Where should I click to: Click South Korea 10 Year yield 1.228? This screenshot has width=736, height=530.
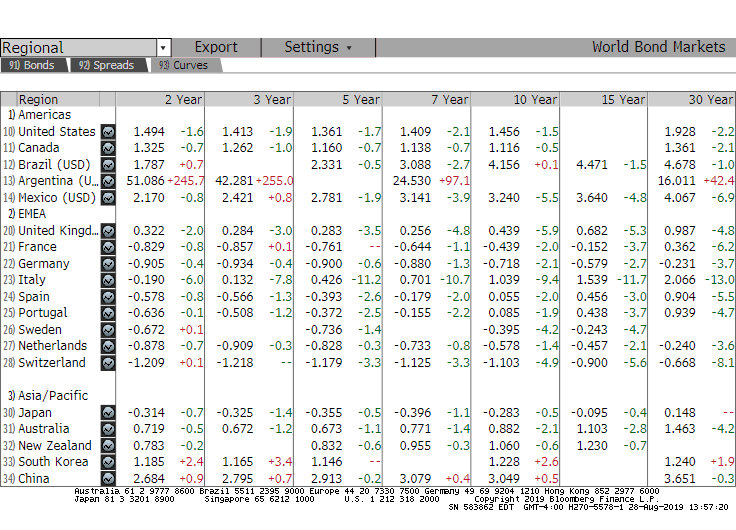pyautogui.click(x=504, y=462)
